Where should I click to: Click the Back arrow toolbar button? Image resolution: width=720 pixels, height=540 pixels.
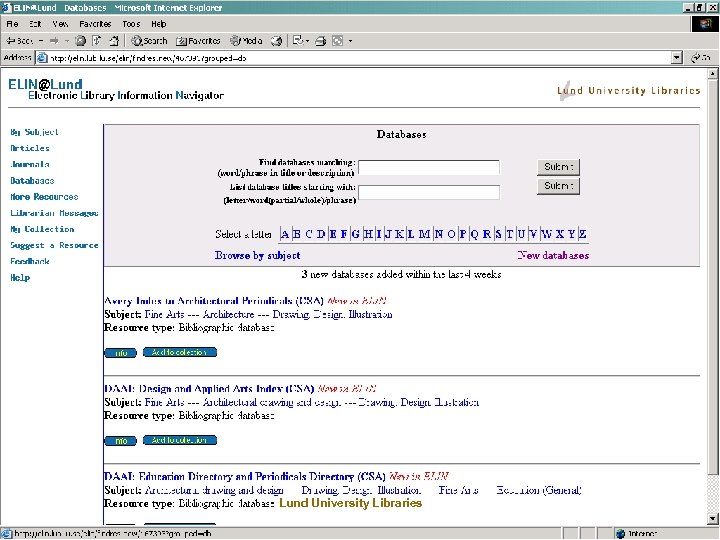pos(19,41)
